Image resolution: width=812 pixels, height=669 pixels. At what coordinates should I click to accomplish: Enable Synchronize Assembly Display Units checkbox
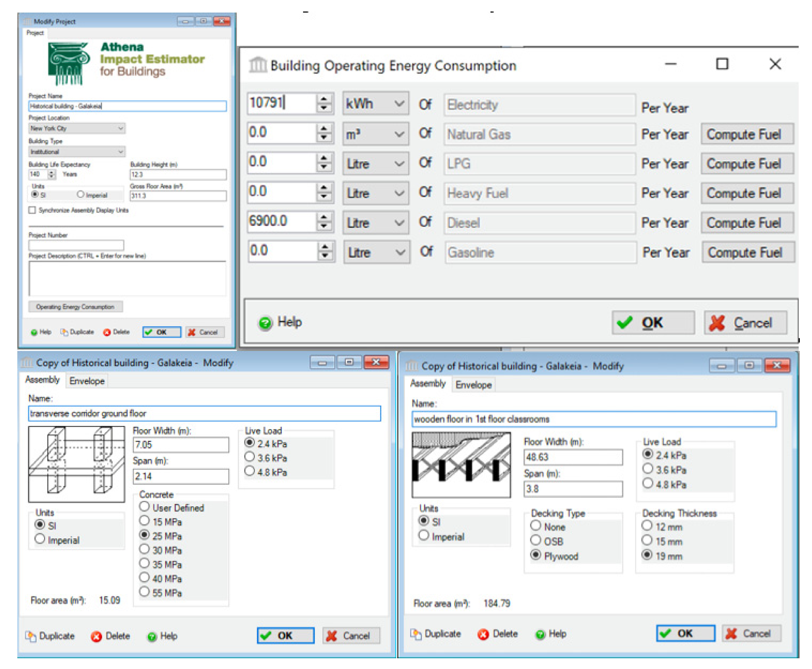pos(32,210)
